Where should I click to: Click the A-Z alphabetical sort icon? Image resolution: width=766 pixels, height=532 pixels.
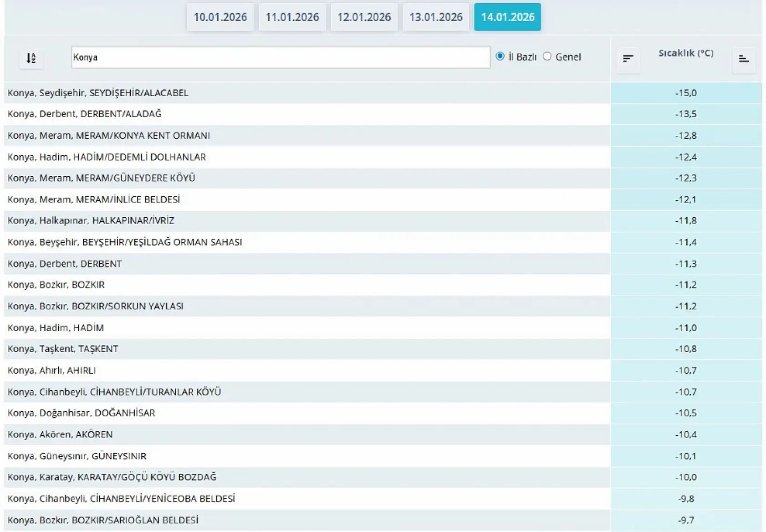[x=31, y=58]
